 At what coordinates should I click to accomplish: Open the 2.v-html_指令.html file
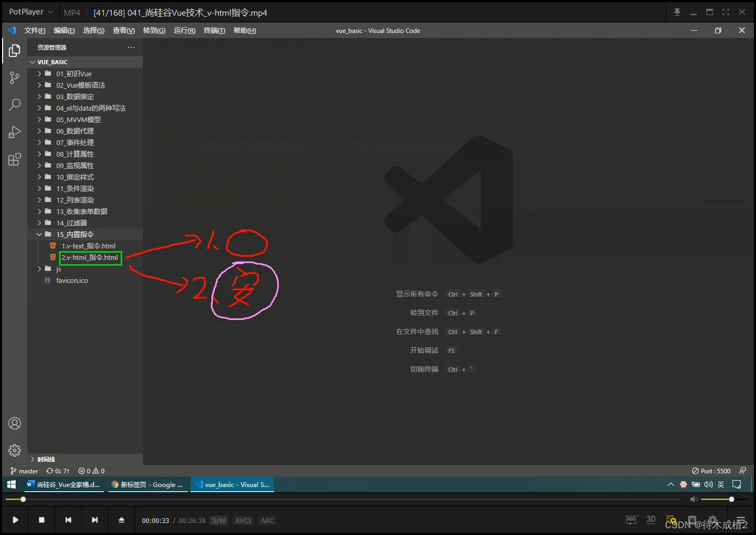pos(85,257)
